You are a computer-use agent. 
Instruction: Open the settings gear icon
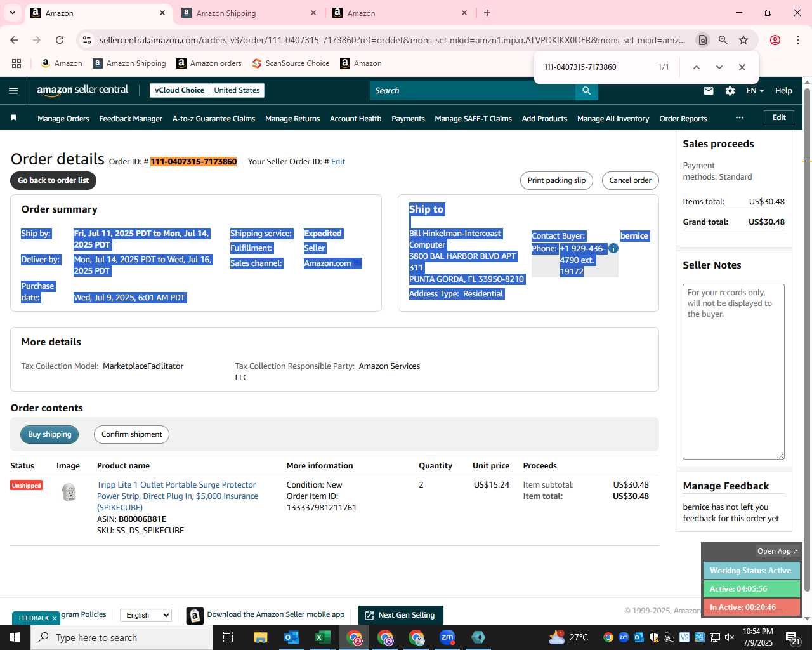730,91
